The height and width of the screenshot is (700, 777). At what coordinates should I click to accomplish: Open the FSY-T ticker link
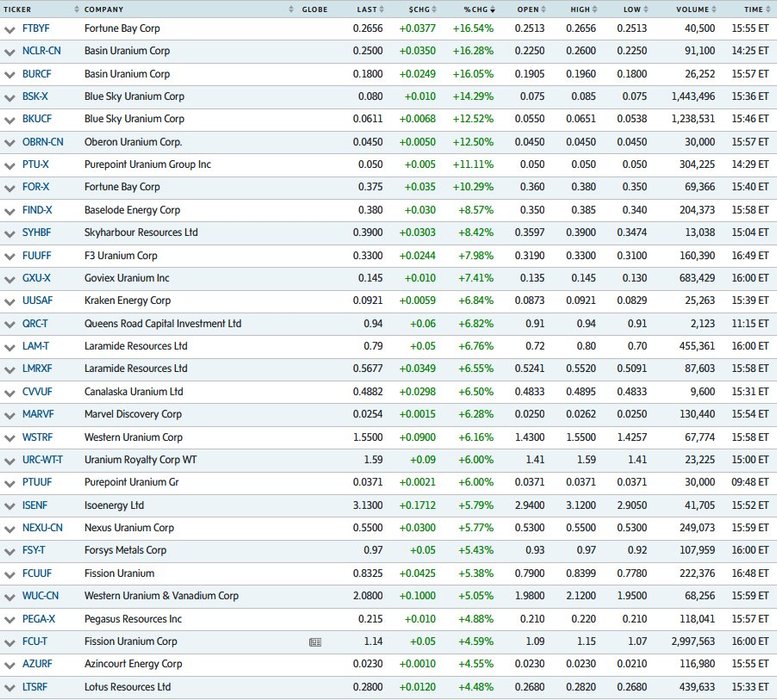point(33,550)
